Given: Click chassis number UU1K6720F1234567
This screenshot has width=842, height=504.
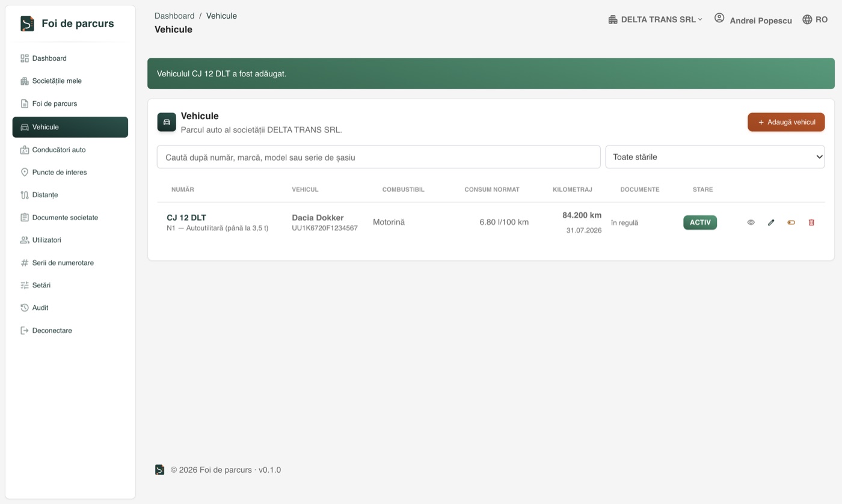Looking at the screenshot, I should [325, 228].
